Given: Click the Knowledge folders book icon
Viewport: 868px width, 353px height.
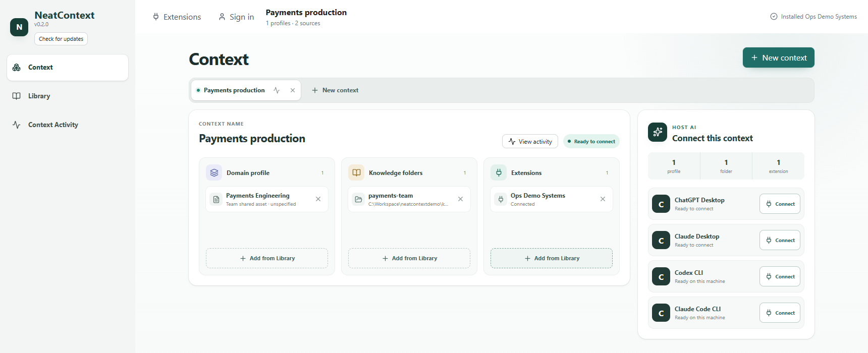Looking at the screenshot, I should [x=356, y=172].
